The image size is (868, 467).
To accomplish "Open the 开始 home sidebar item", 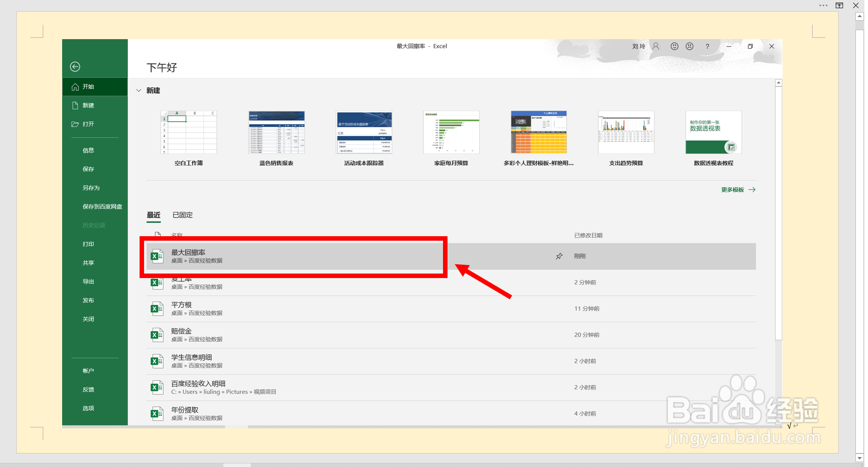I will pos(95,87).
